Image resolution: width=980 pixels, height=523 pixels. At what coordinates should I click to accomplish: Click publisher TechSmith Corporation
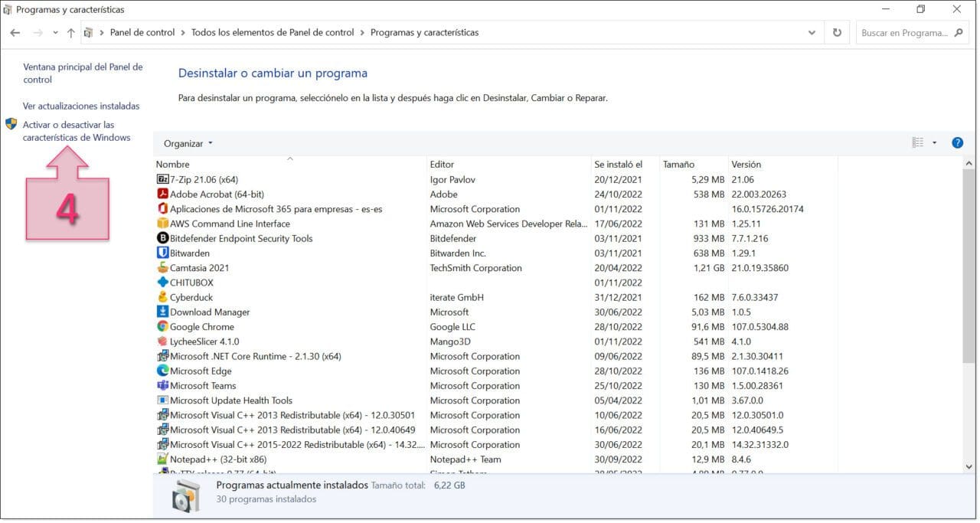pyautogui.click(x=475, y=268)
